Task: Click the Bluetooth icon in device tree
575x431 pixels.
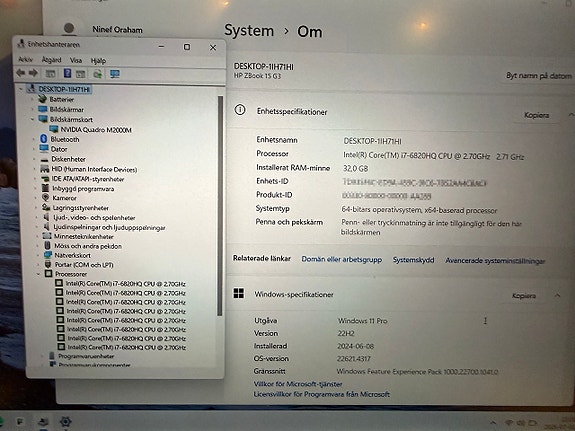Action: 44,139
